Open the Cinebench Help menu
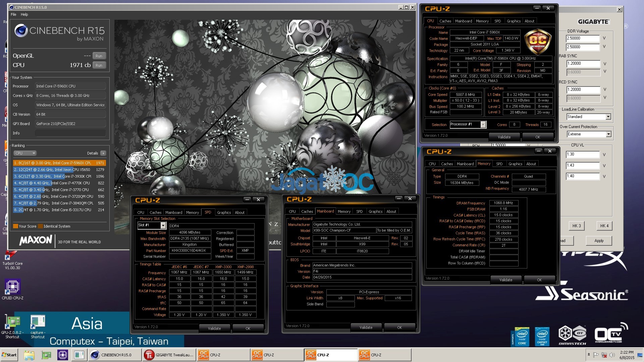644x362 pixels. (24, 14)
